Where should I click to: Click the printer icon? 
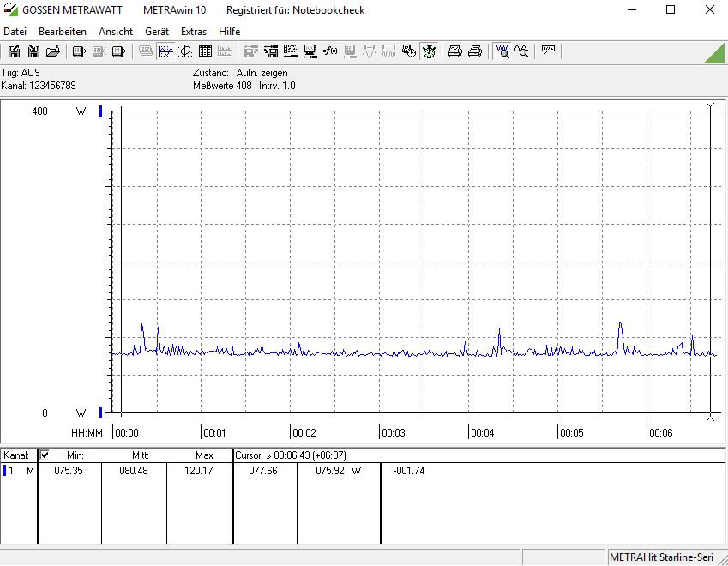click(x=475, y=51)
